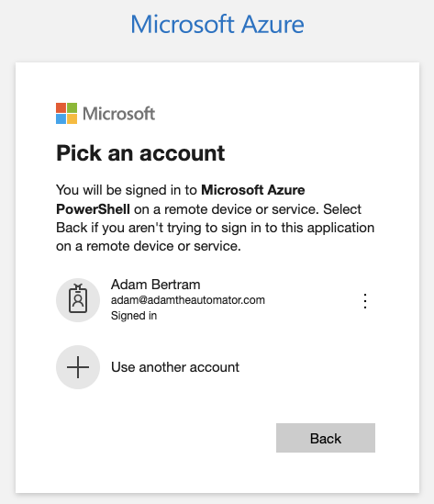Click the plus icon to add another account
434x504 pixels.
(x=78, y=367)
